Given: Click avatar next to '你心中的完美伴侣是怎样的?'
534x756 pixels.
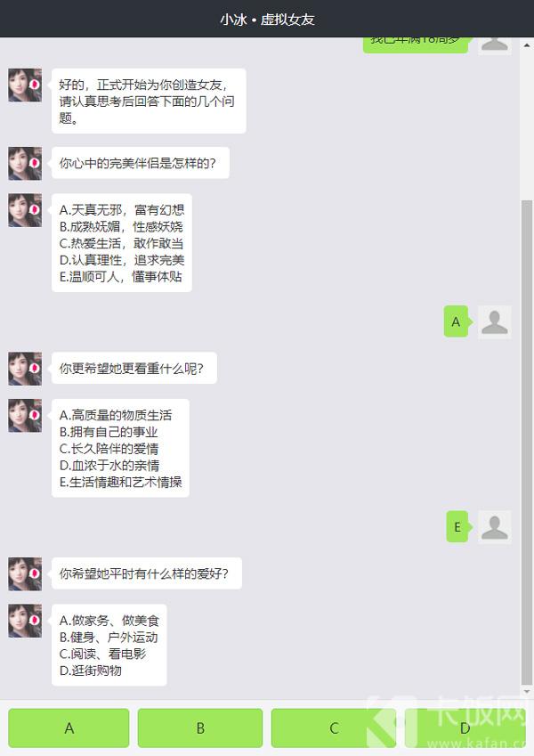Looking at the screenshot, I should click(25, 164).
